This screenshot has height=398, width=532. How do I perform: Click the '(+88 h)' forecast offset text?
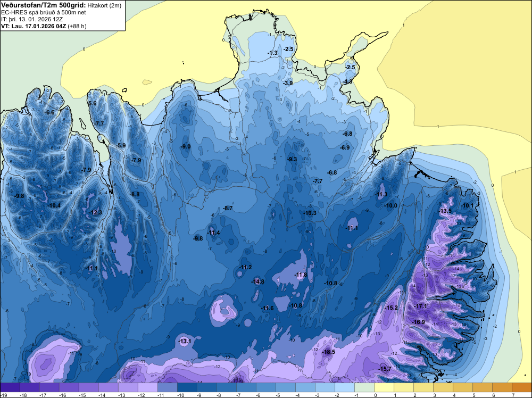(77, 26)
